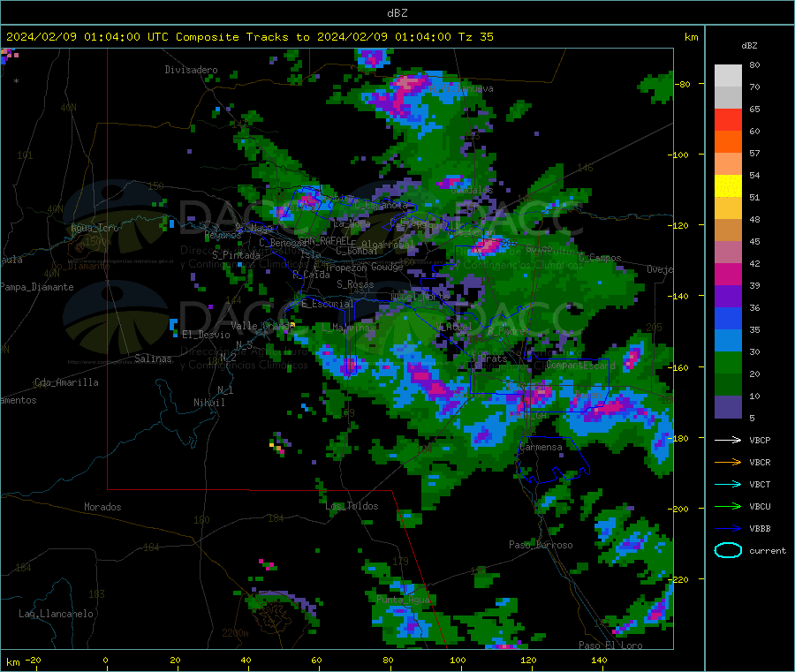Click the CompantEscard map label
795x672 pixels.
pos(580,365)
